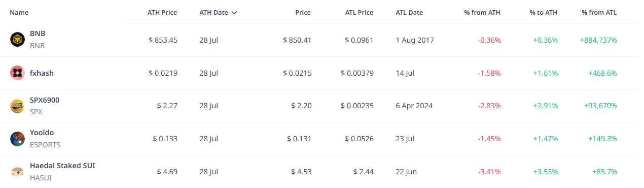Open the SPX6900 coin name link
644x188 pixels.
[45, 100]
